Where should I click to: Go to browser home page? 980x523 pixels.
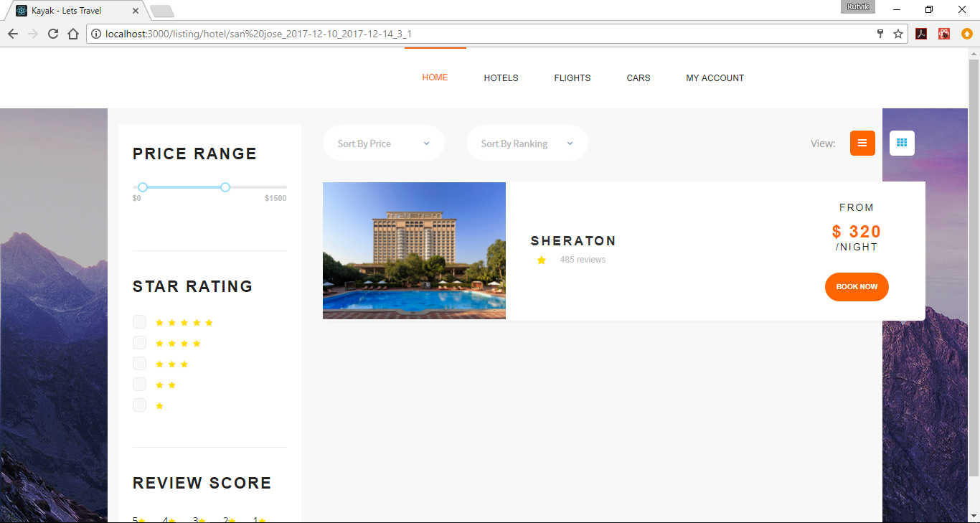73,34
